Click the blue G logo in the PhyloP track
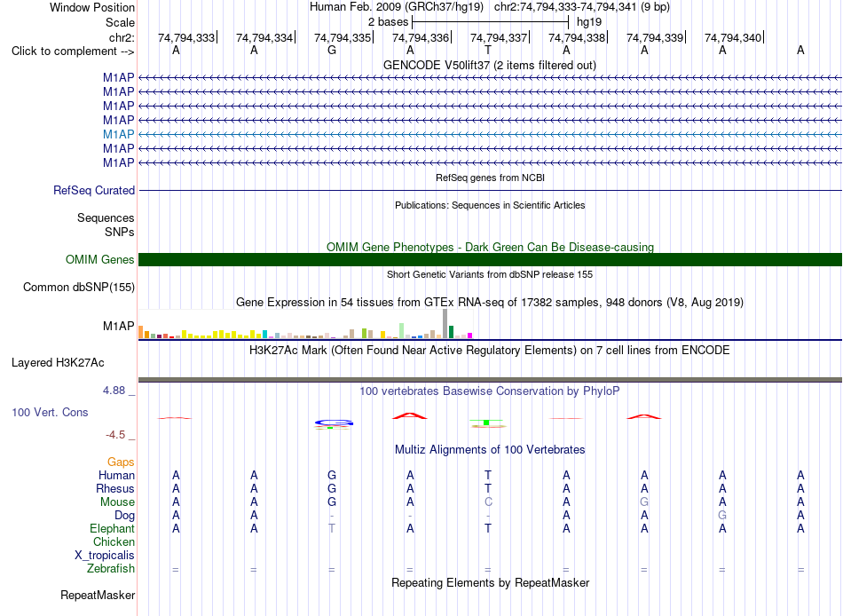The image size is (843, 616). pos(334,423)
